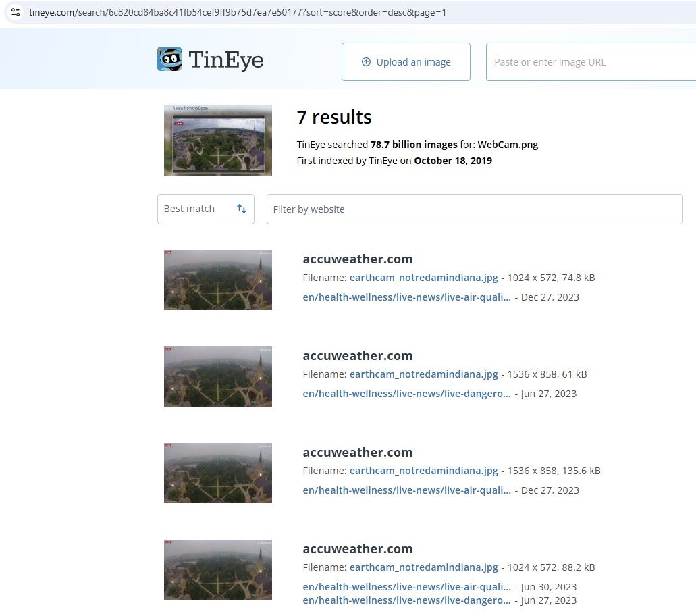Open the 74.8 kB earthcam_notredamindiana.jpg filename link

[423, 278]
